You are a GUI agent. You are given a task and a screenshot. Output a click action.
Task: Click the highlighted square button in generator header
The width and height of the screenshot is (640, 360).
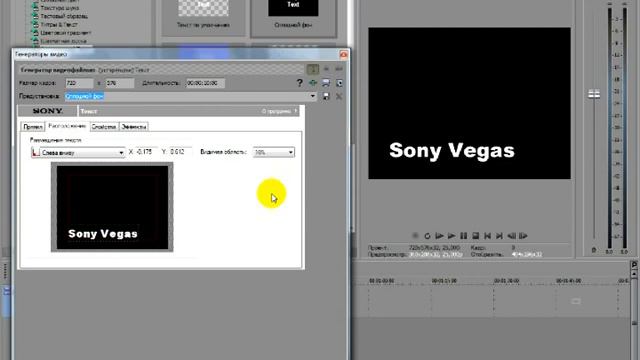313,69
